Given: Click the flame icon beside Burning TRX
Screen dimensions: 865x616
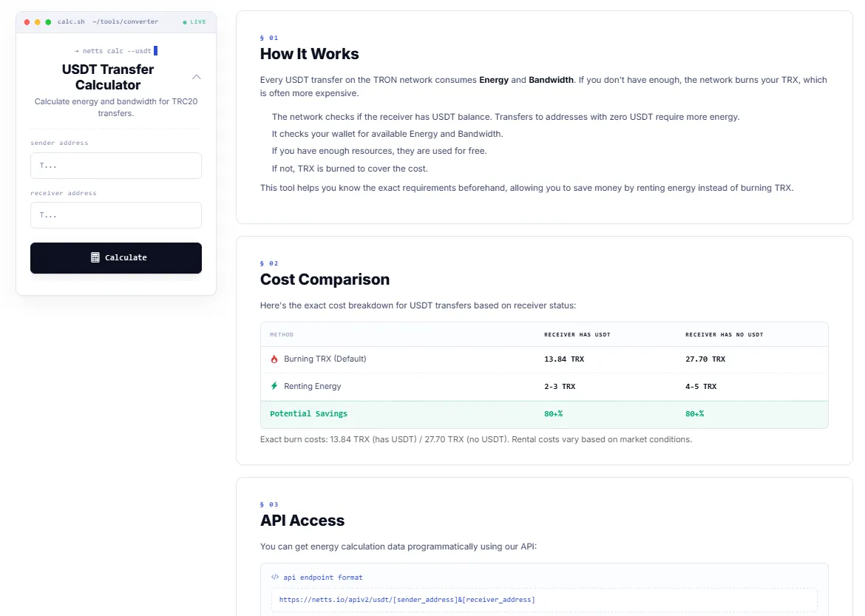Looking at the screenshot, I should 274,359.
